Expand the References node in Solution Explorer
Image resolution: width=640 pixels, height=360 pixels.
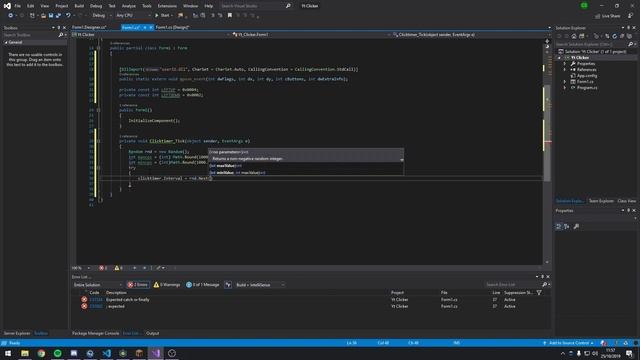(x=565, y=70)
